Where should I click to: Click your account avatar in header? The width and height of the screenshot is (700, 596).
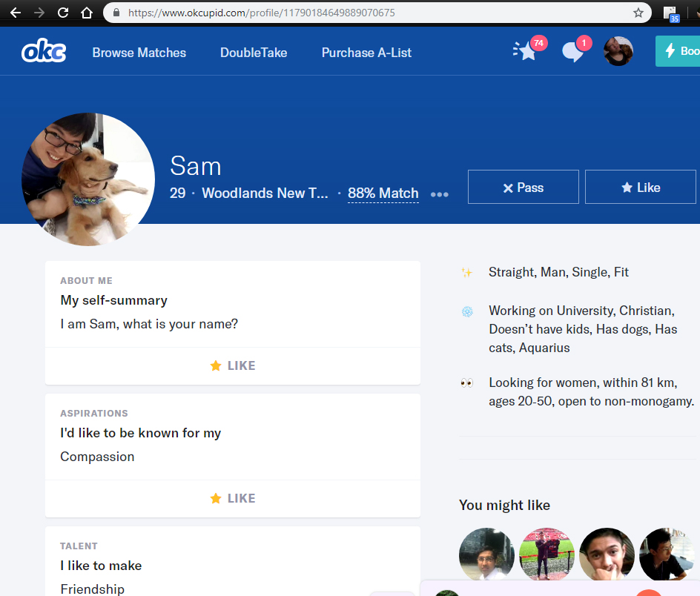click(x=618, y=51)
